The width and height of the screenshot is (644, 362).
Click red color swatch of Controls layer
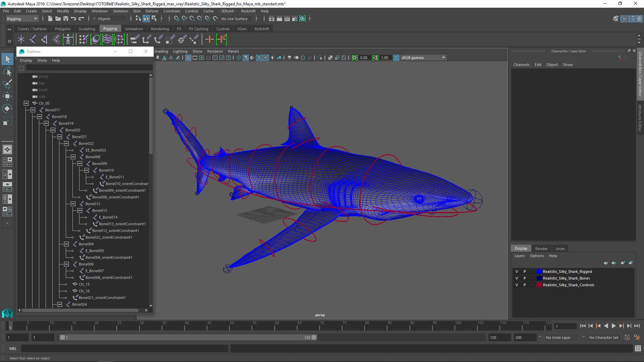pos(539,285)
